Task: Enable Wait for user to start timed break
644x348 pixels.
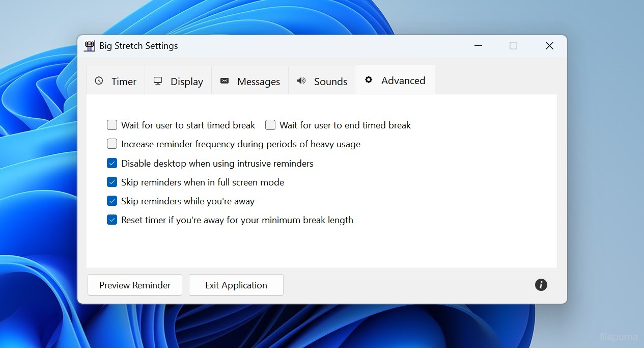Action: (x=112, y=125)
